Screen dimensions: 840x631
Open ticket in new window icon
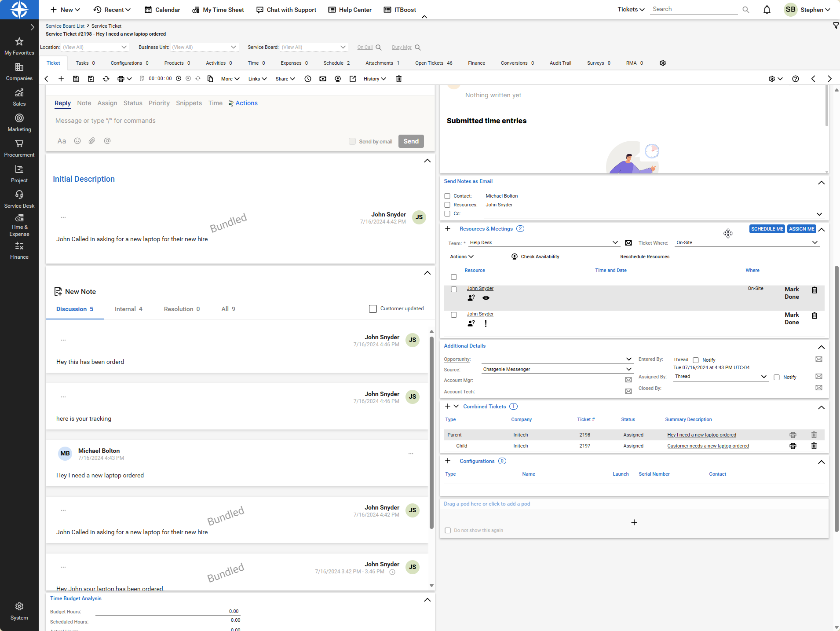point(353,79)
